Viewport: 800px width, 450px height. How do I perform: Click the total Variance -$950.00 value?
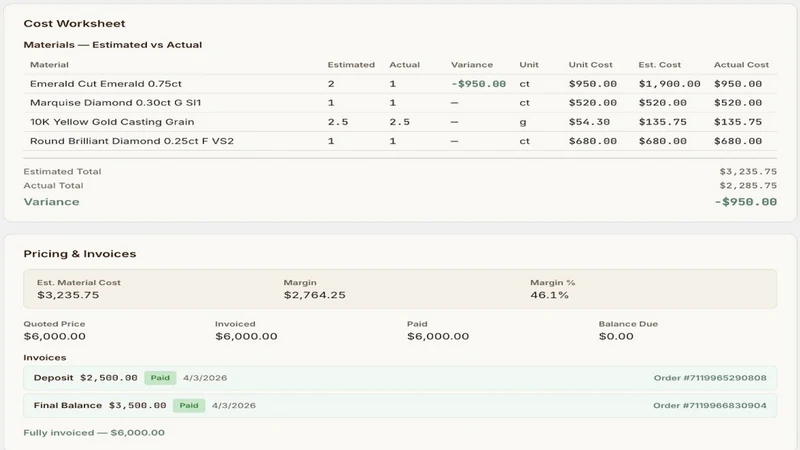(745, 202)
